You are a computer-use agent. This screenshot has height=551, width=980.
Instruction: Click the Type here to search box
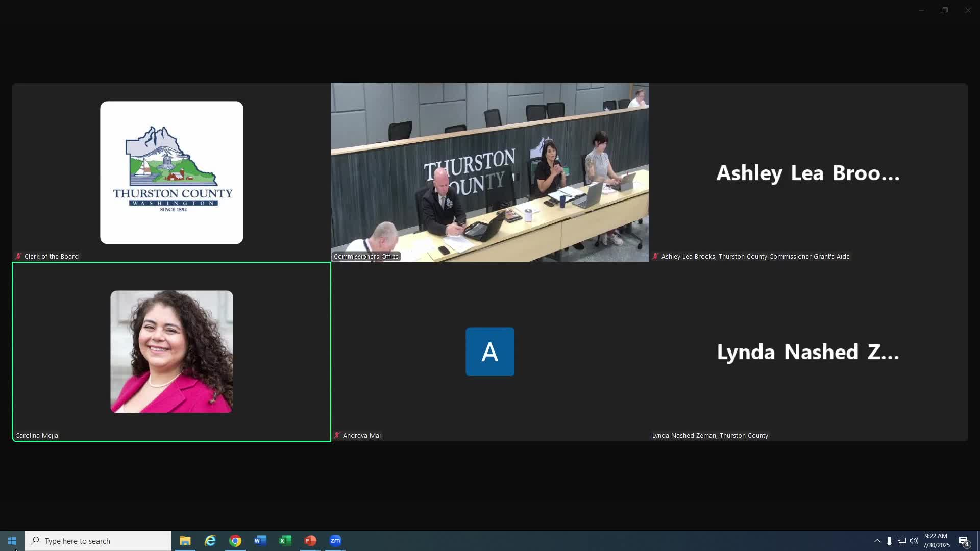coord(98,541)
